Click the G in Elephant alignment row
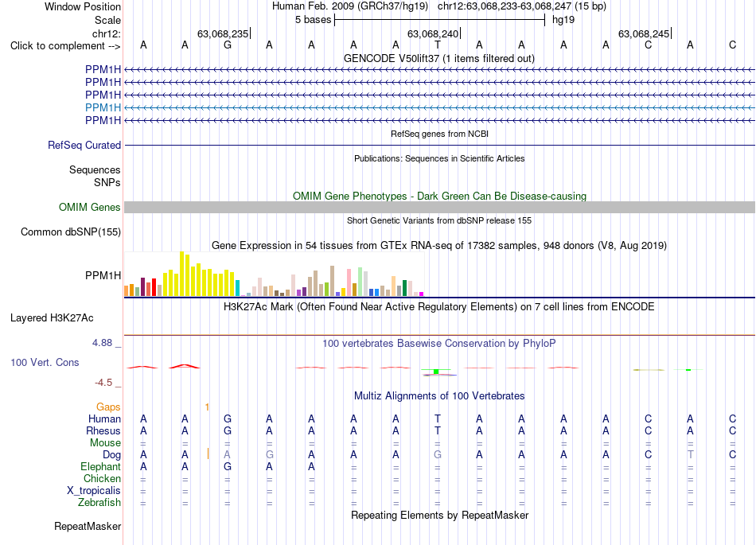 228,466
